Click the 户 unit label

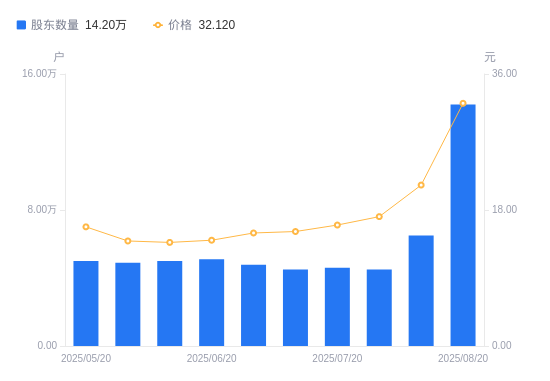(x=59, y=57)
